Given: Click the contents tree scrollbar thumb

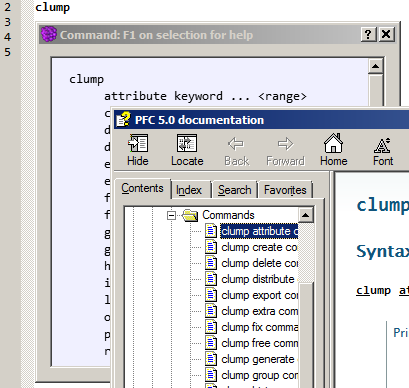Looking at the screenshot, I should click(306, 335).
